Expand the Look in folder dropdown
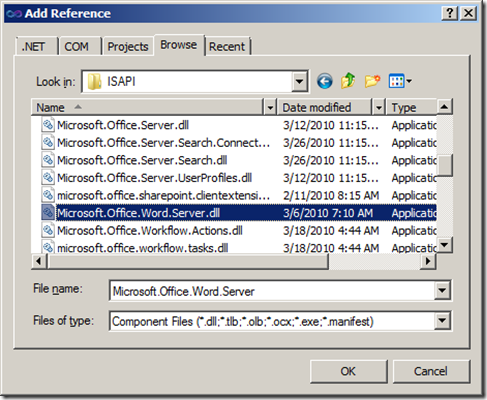 point(299,81)
